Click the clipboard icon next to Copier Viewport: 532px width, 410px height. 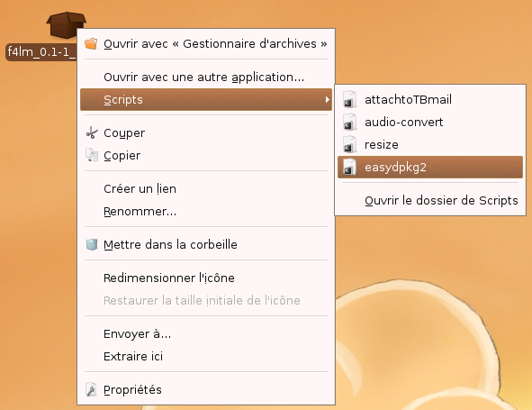tap(92, 155)
